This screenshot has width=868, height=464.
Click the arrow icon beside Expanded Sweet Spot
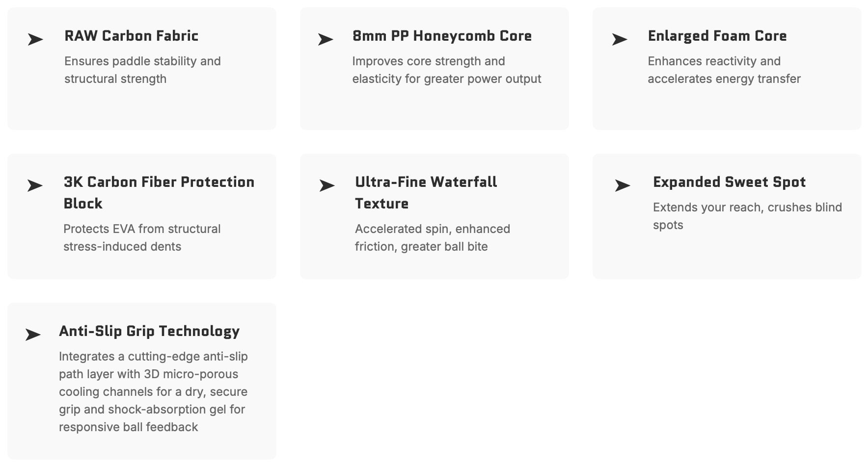click(x=623, y=185)
